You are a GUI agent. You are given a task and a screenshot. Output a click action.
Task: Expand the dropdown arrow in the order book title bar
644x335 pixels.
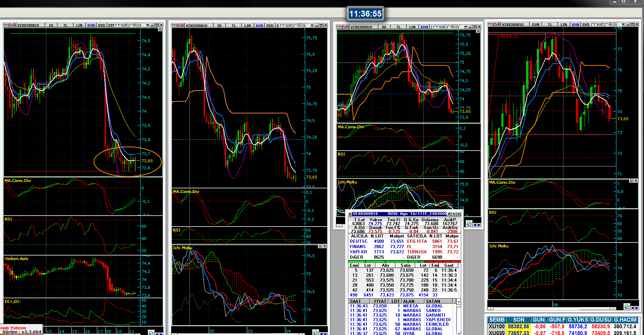(x=454, y=214)
